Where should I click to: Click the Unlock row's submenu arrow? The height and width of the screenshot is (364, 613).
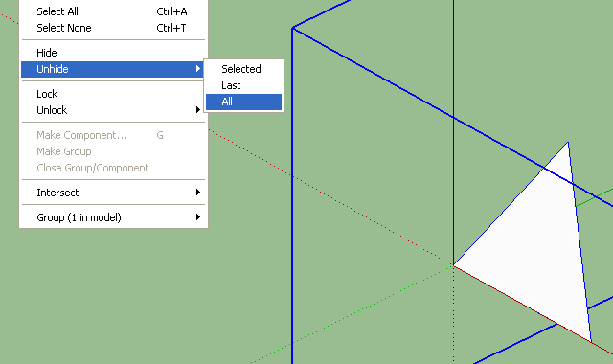click(x=198, y=110)
